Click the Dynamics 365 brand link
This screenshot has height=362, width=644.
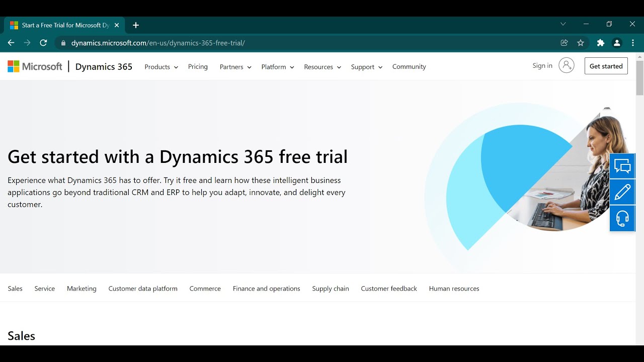[x=104, y=66]
